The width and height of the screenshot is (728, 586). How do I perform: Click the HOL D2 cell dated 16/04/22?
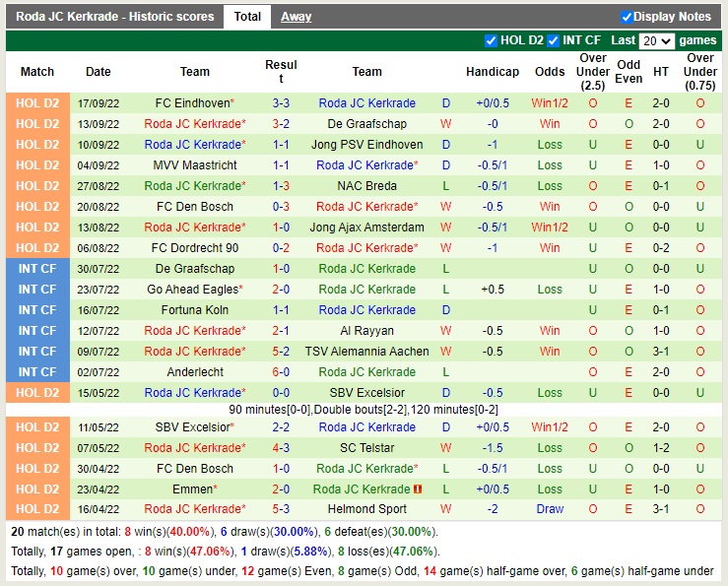[x=37, y=509]
